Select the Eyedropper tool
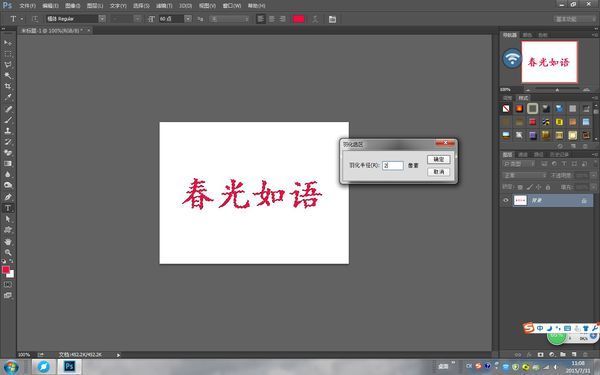 click(x=8, y=97)
